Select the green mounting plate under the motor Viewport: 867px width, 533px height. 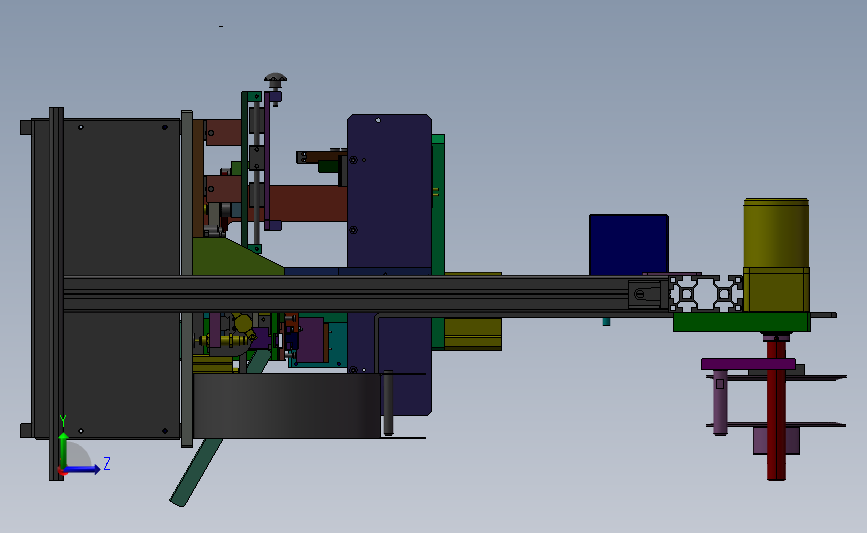[x=741, y=322]
